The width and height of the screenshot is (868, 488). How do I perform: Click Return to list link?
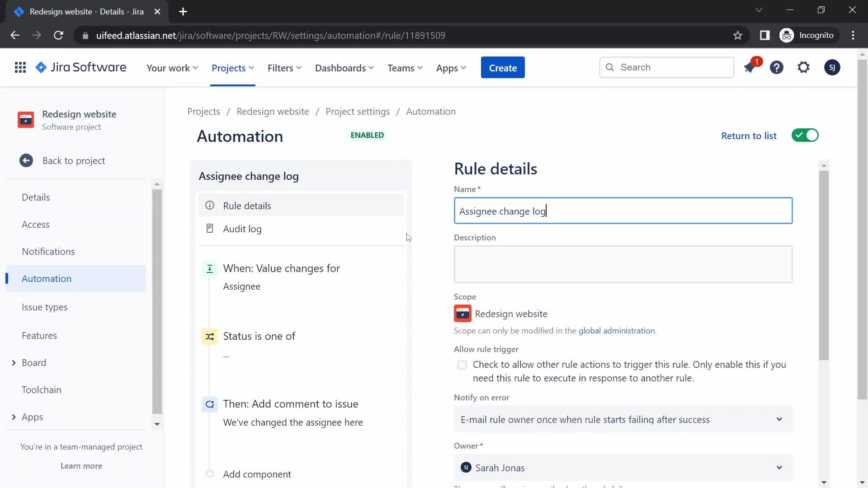(x=749, y=136)
